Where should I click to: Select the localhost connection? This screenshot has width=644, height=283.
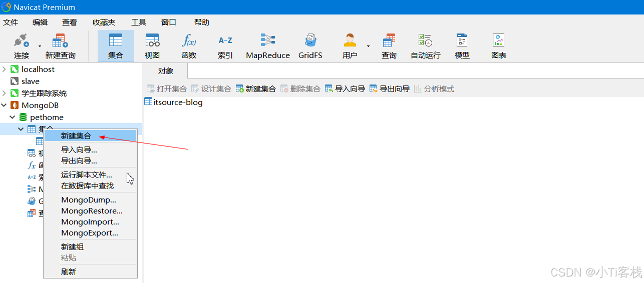pyautogui.click(x=38, y=69)
